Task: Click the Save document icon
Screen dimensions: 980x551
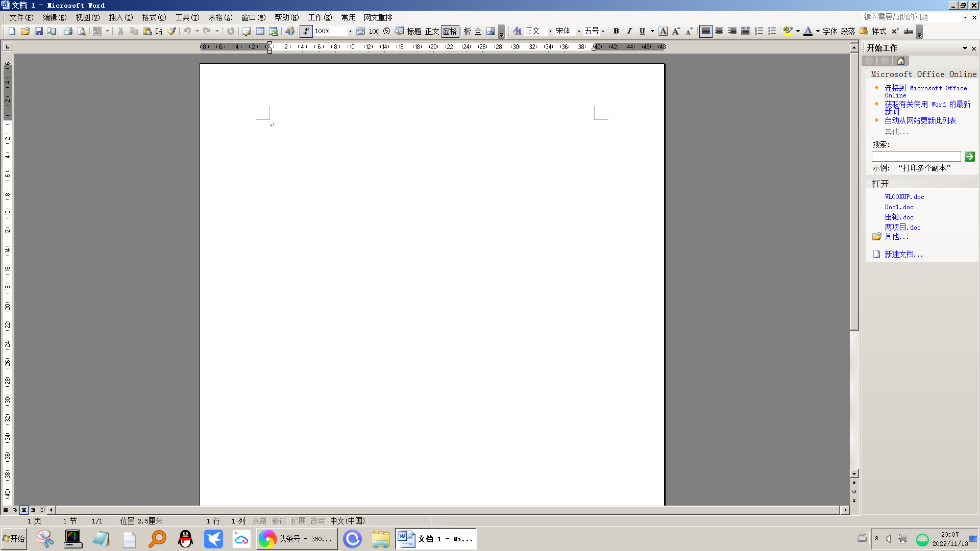Action: pos(38,31)
